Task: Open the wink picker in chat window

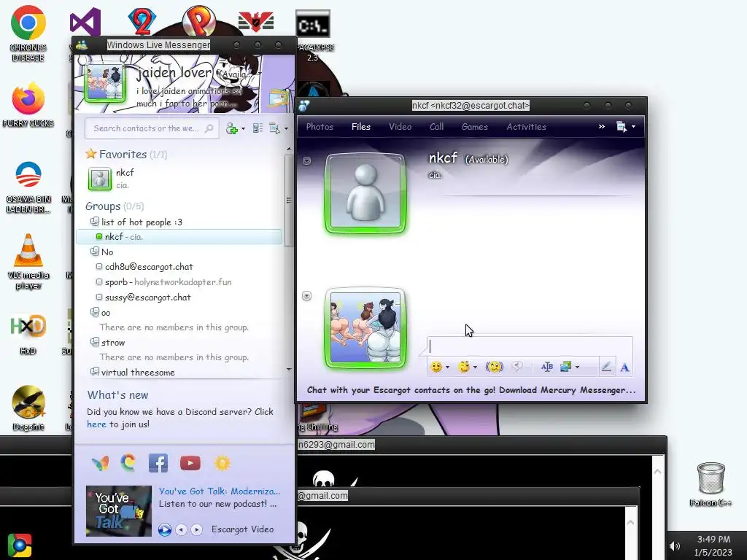Action: [463, 367]
